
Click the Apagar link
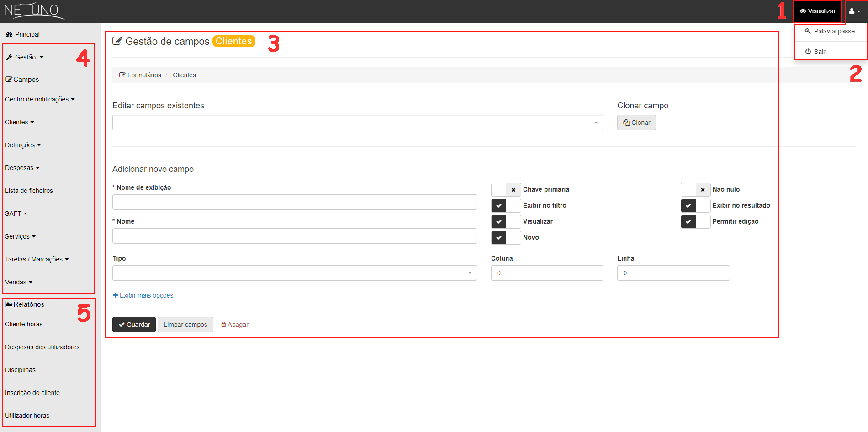click(x=234, y=325)
